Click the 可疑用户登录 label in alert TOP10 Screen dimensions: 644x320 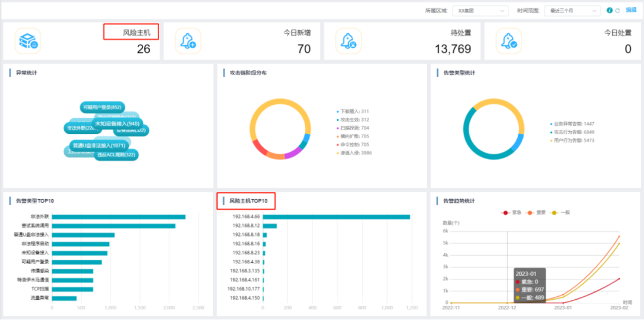pos(36,262)
